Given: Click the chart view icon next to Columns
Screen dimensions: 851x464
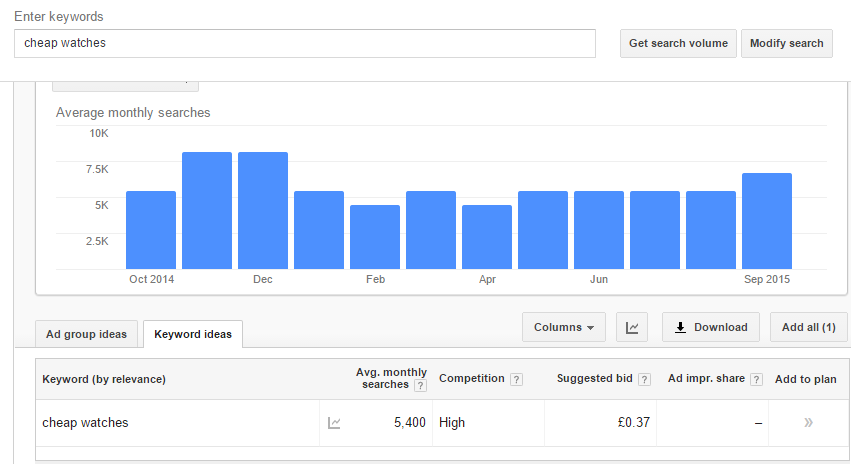Looking at the screenshot, I should click(632, 327).
